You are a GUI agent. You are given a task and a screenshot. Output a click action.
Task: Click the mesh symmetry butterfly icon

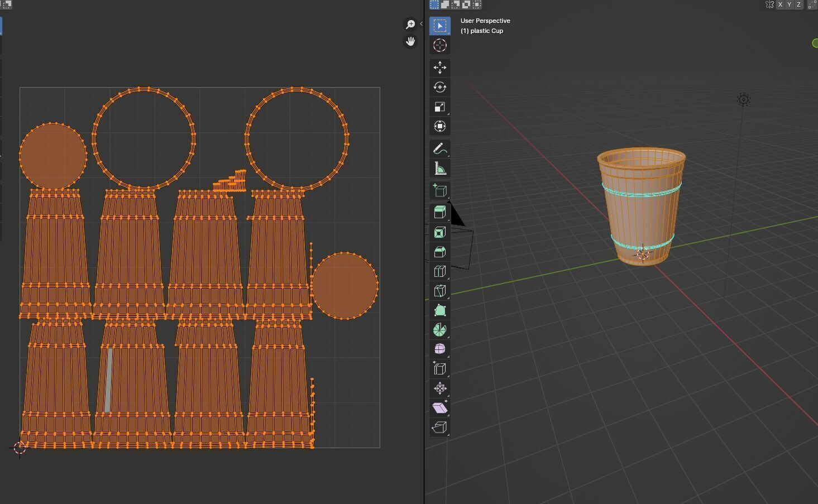769,4
